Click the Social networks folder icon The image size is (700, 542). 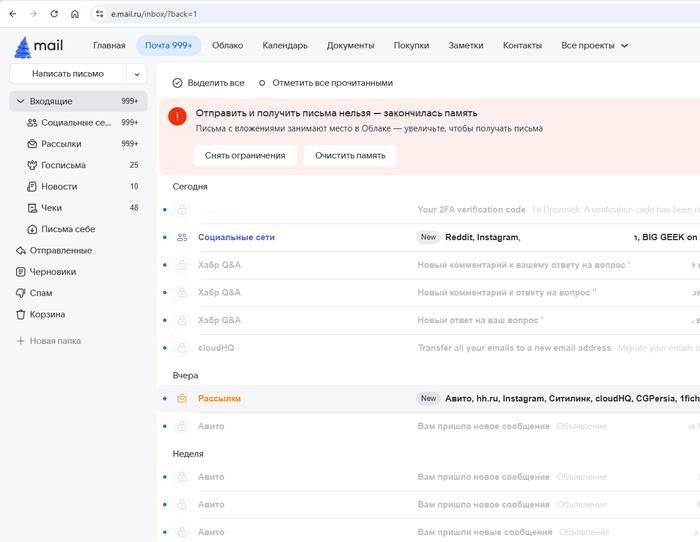[32, 123]
